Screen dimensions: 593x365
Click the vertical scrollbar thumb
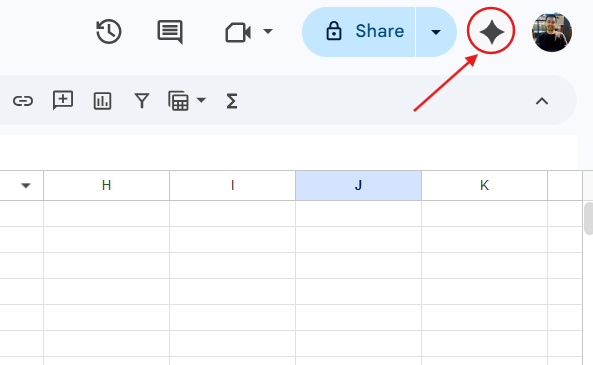(588, 219)
